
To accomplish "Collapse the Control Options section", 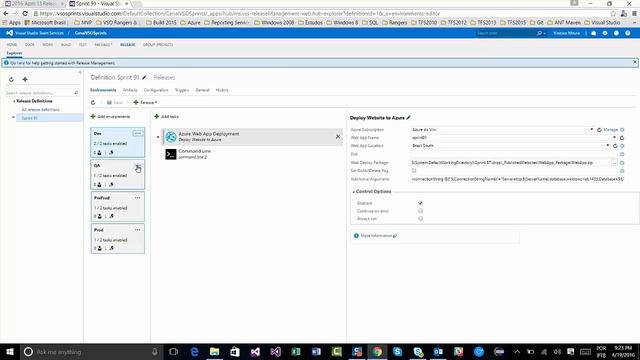I will [353, 192].
